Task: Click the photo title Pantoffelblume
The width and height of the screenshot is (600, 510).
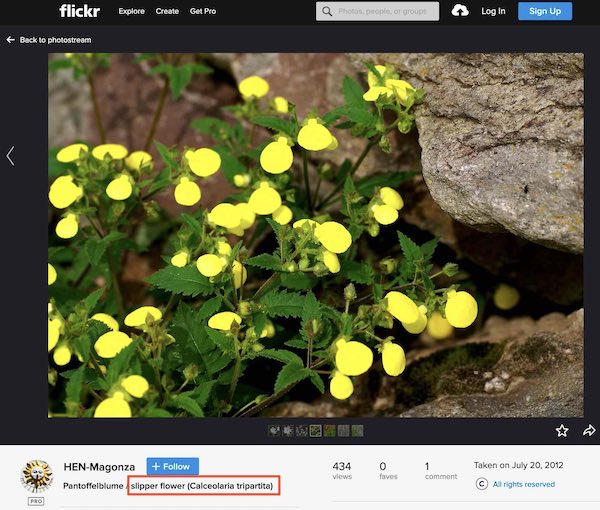Action: coord(93,486)
